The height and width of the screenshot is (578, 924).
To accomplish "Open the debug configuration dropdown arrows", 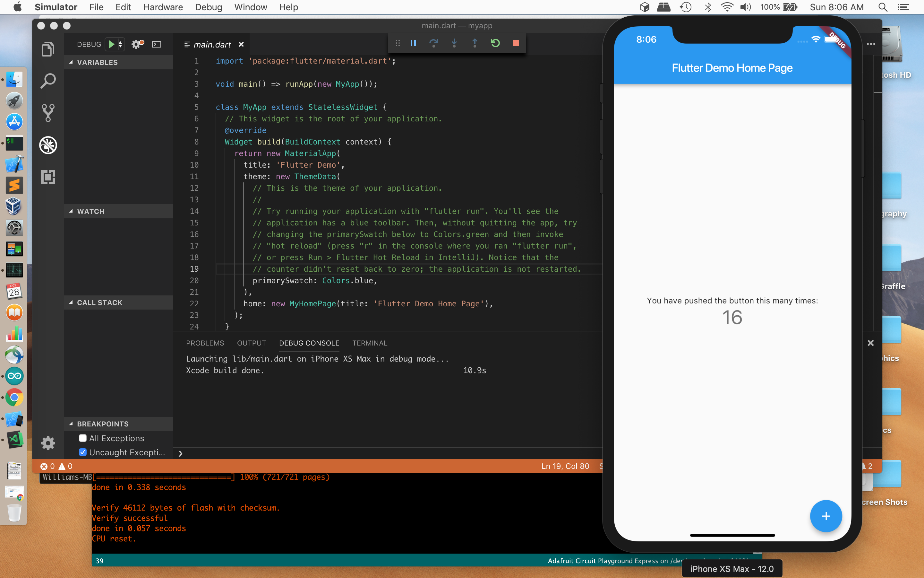I will pyautogui.click(x=120, y=44).
